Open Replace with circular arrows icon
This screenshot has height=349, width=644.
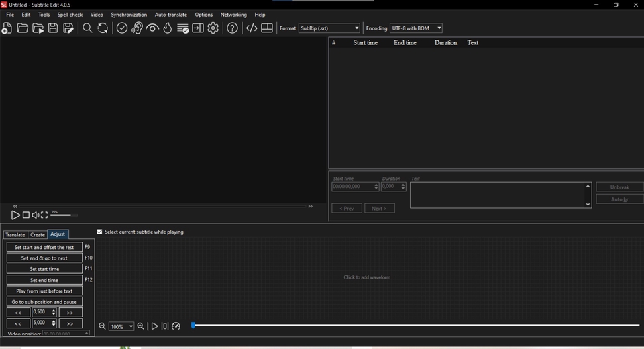pyautogui.click(x=103, y=28)
